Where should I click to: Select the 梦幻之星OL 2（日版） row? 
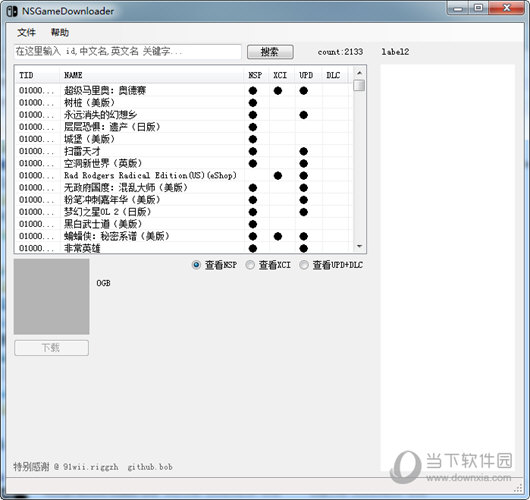tap(183, 212)
